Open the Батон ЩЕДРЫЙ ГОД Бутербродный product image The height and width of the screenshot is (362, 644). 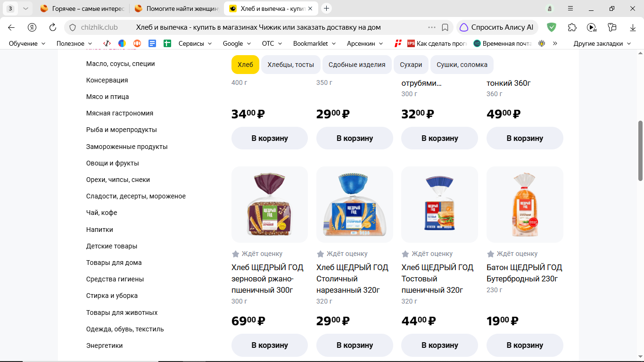click(x=525, y=205)
